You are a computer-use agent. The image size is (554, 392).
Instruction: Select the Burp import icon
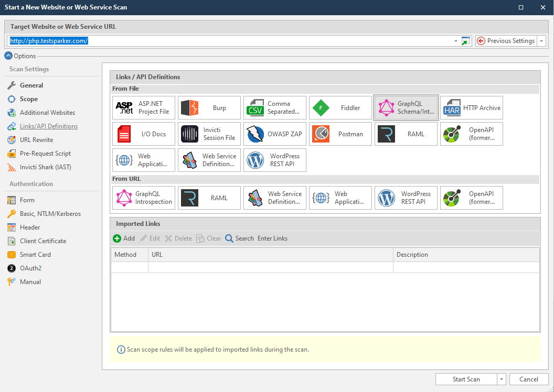click(209, 107)
